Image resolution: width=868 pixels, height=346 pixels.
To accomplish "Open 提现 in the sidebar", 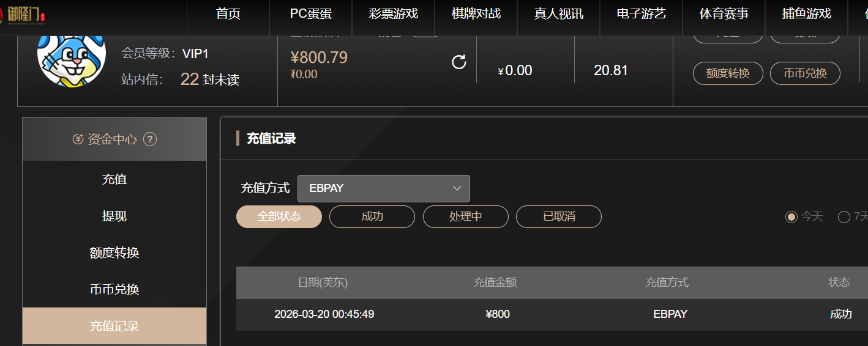I will (114, 216).
